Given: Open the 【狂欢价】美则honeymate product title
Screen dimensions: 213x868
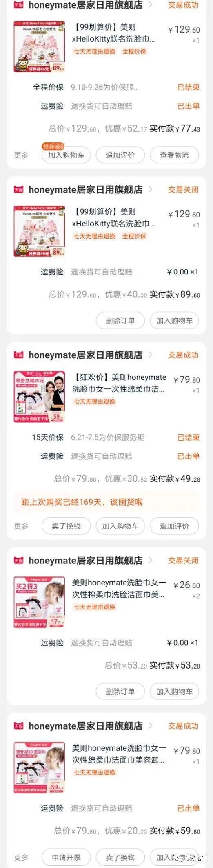Looking at the screenshot, I should click(x=119, y=383).
